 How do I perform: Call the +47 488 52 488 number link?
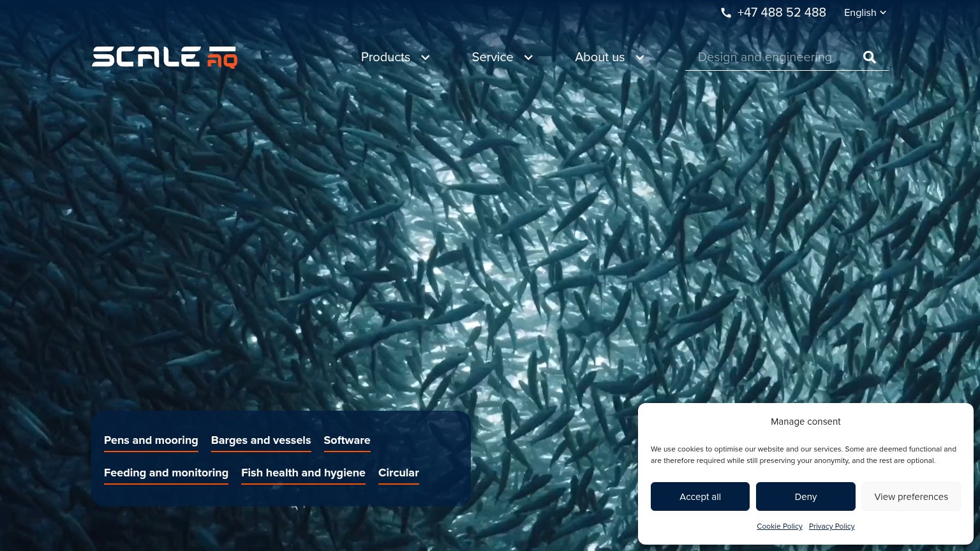click(782, 13)
